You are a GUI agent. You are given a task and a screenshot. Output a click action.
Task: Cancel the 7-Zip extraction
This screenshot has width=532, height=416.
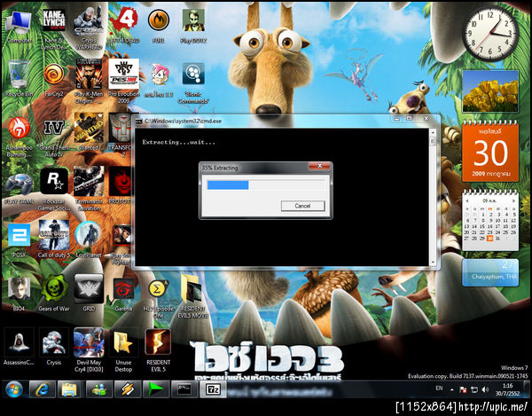pyautogui.click(x=302, y=206)
